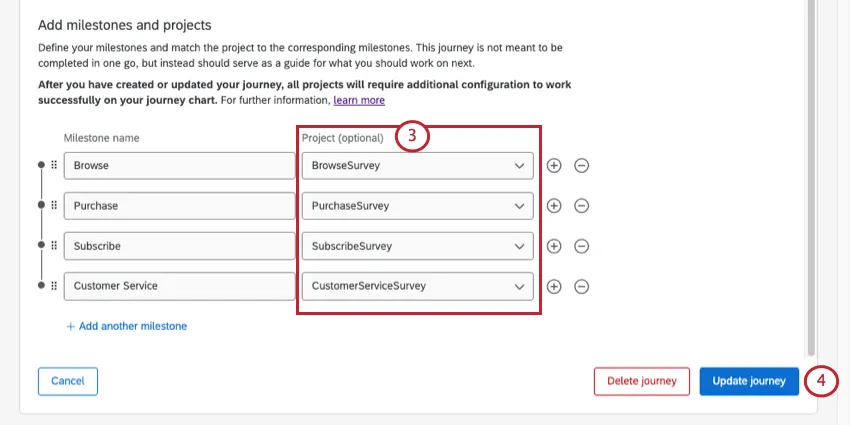Open the learn more link
The image size is (850, 425).
pyautogui.click(x=359, y=100)
